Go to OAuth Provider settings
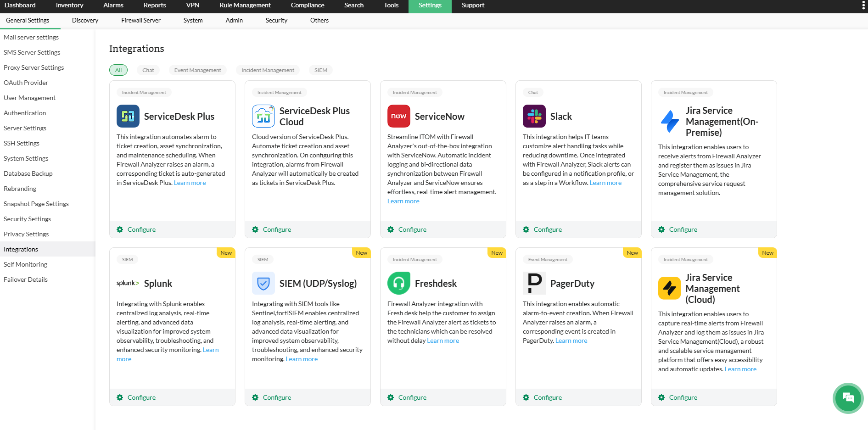The height and width of the screenshot is (430, 868). [x=26, y=83]
